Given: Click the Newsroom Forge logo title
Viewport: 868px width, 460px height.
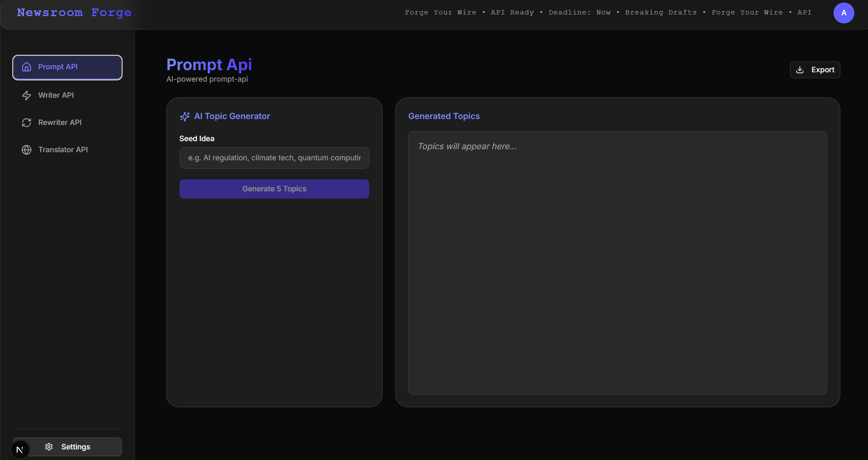Looking at the screenshot, I should coord(74,13).
